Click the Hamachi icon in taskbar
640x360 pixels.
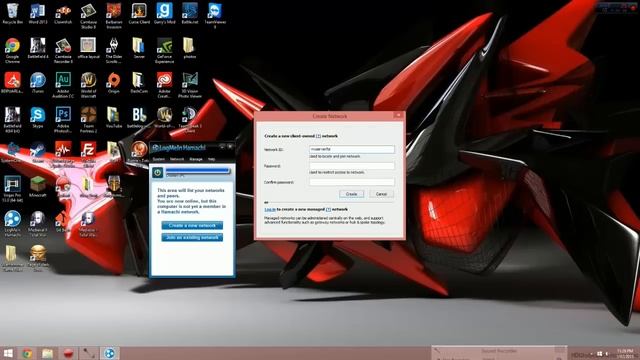pos(109,353)
